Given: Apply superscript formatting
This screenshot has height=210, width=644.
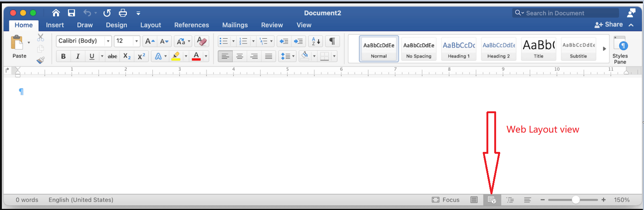Looking at the screenshot, I should tap(142, 56).
